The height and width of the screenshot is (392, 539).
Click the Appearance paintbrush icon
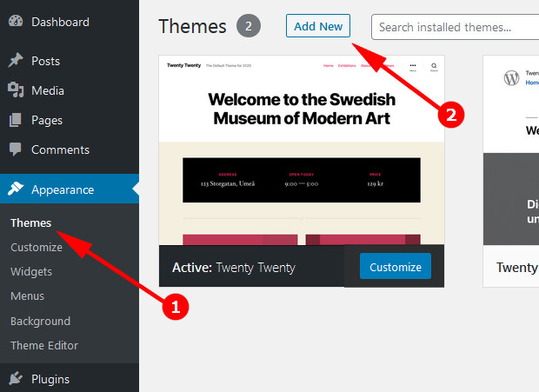pyautogui.click(x=16, y=189)
